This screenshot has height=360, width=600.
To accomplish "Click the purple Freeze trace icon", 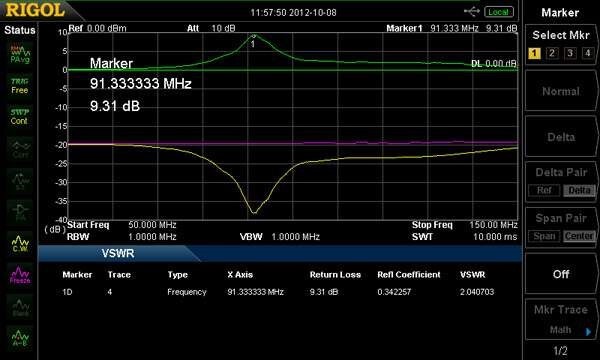I will (20, 275).
